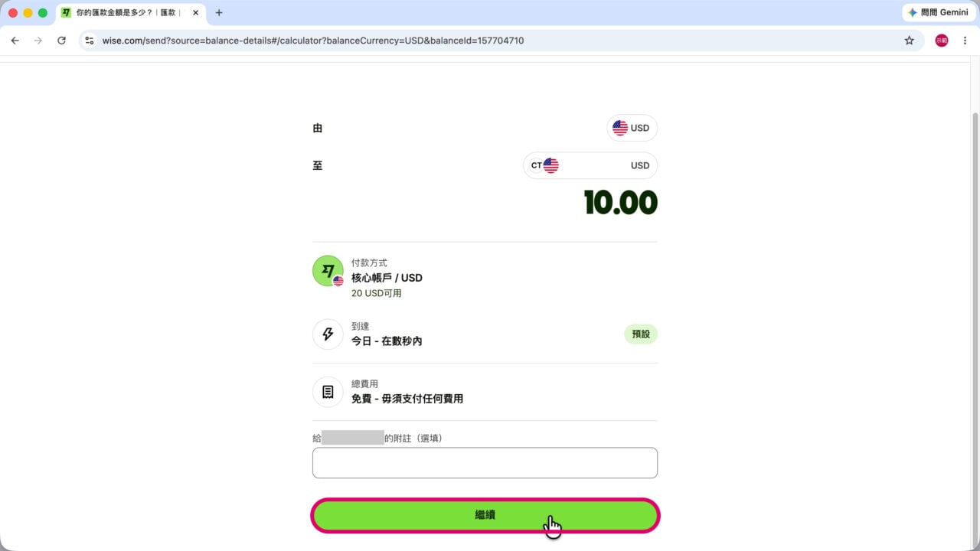Click the optional note input field

(x=485, y=463)
